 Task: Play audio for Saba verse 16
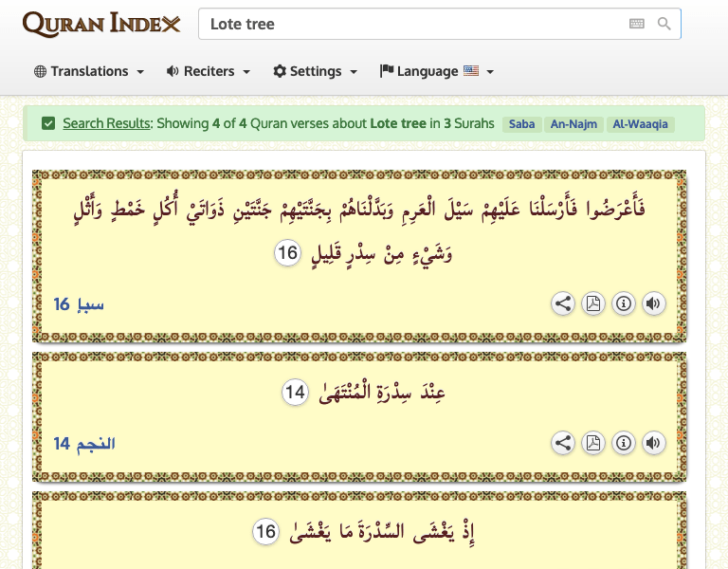point(653,303)
